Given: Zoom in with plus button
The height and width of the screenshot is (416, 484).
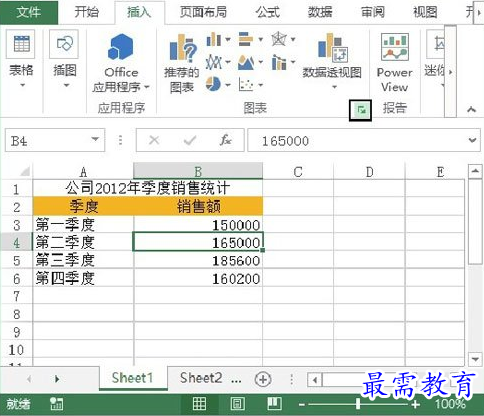Looking at the screenshot, I should (x=415, y=405).
